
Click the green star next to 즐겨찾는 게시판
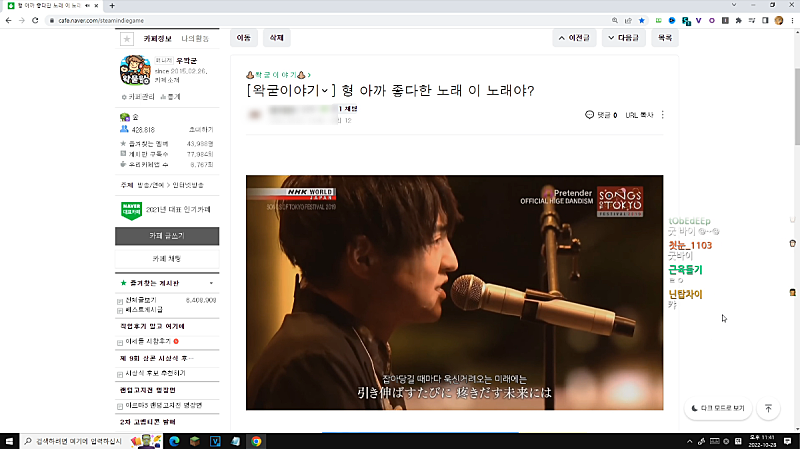click(123, 283)
